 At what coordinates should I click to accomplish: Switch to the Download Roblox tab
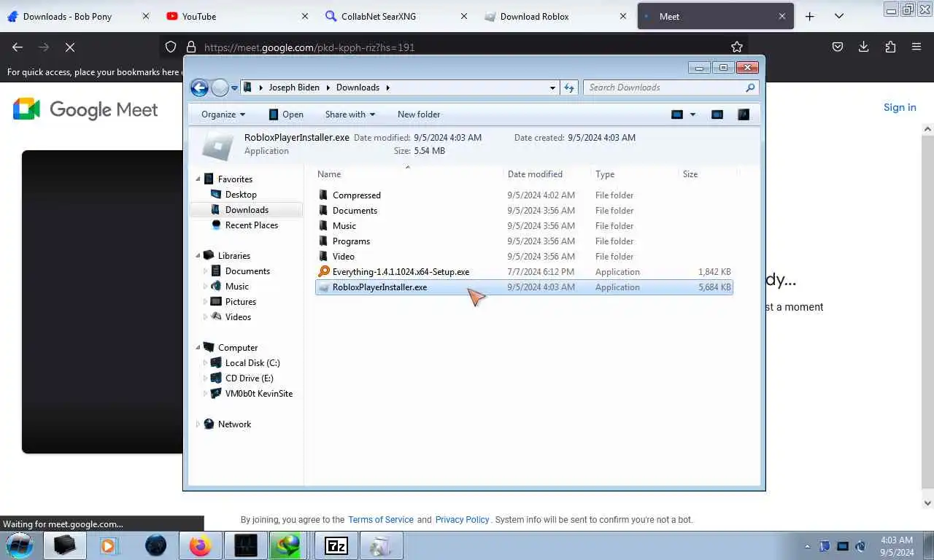tap(555, 16)
